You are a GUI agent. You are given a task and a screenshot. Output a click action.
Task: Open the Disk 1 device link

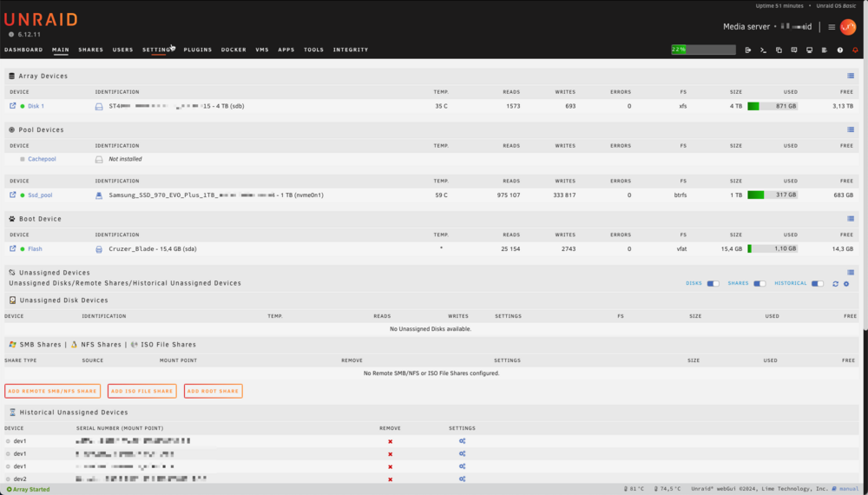click(x=36, y=106)
